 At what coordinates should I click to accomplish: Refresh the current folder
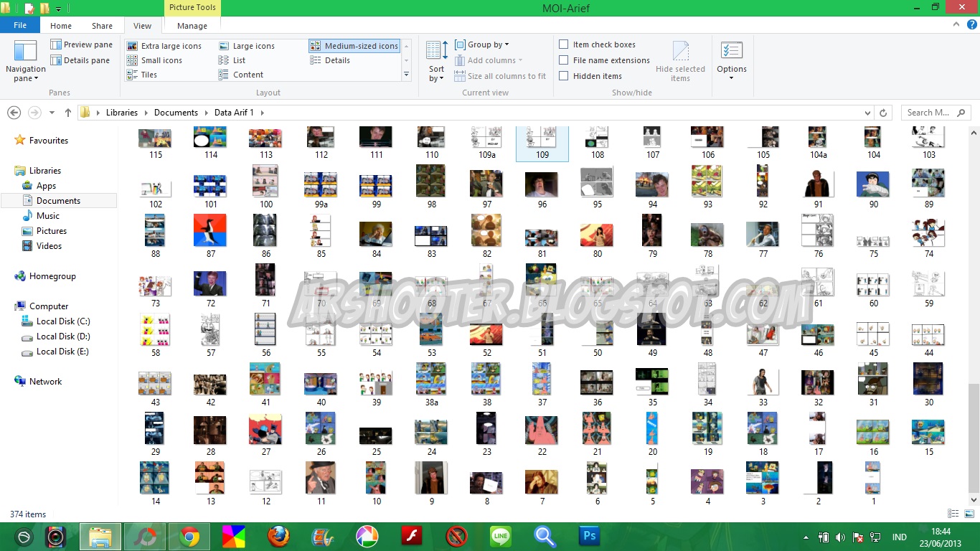click(884, 113)
